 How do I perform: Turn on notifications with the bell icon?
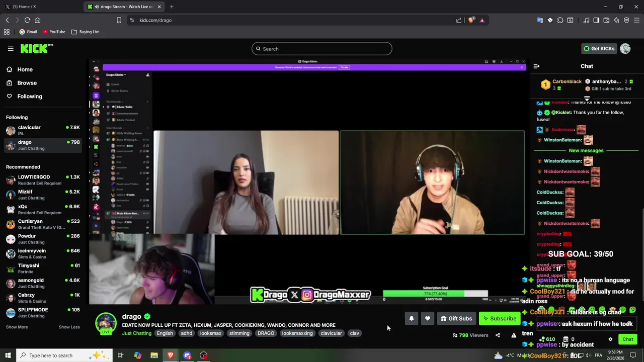pyautogui.click(x=412, y=318)
